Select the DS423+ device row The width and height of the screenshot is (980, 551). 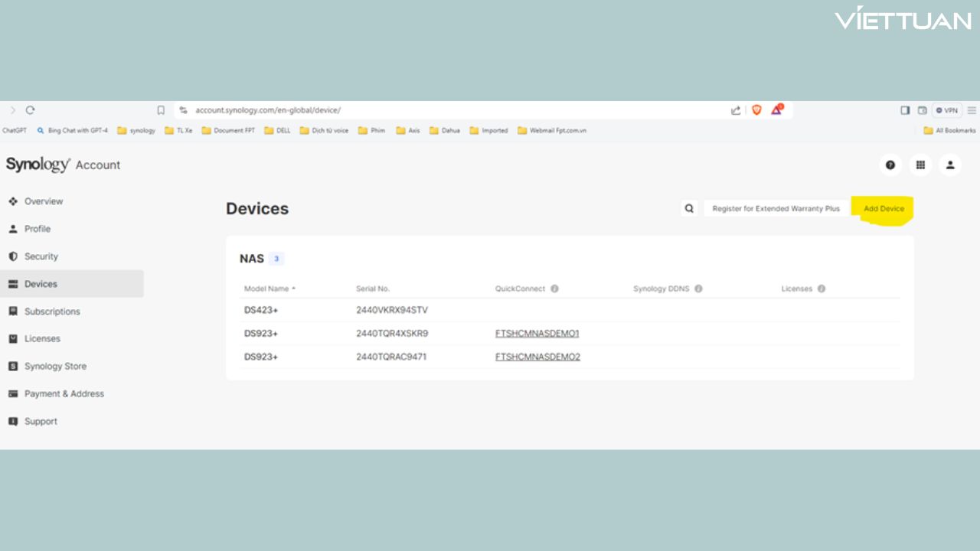click(570, 310)
